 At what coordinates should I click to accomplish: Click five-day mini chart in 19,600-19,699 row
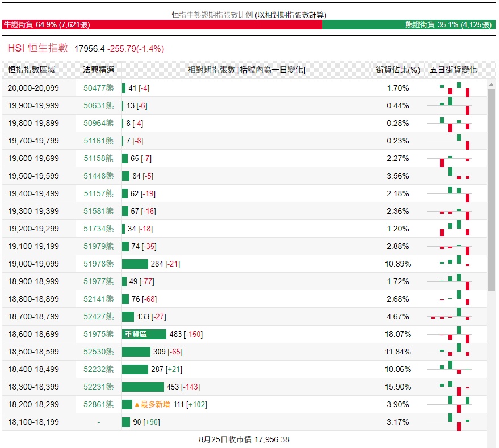(x=455, y=159)
